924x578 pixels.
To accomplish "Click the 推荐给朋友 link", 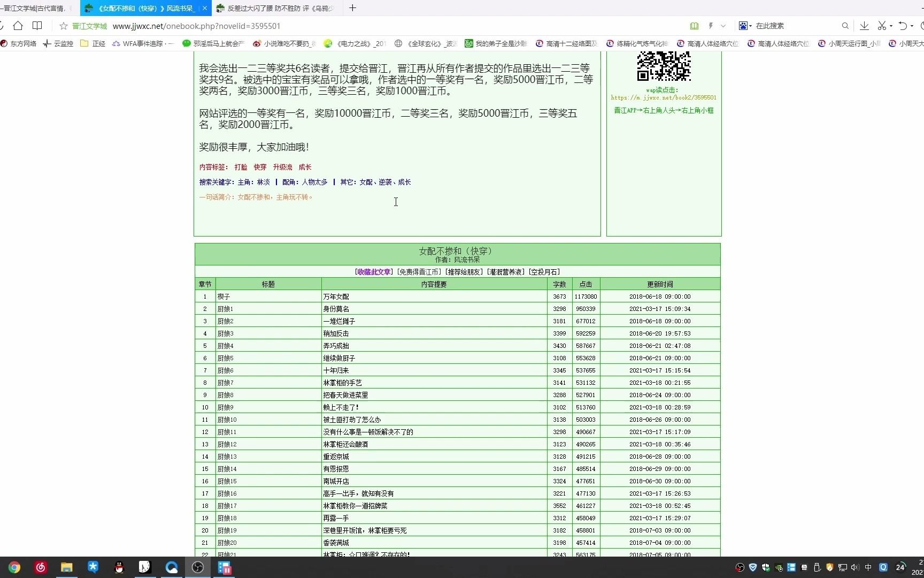I will pyautogui.click(x=464, y=272).
